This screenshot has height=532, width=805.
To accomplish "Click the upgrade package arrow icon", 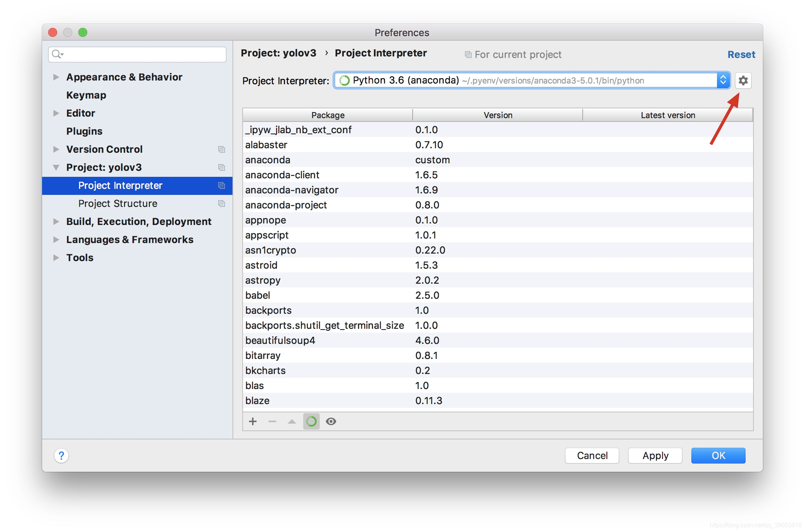I will tap(292, 421).
